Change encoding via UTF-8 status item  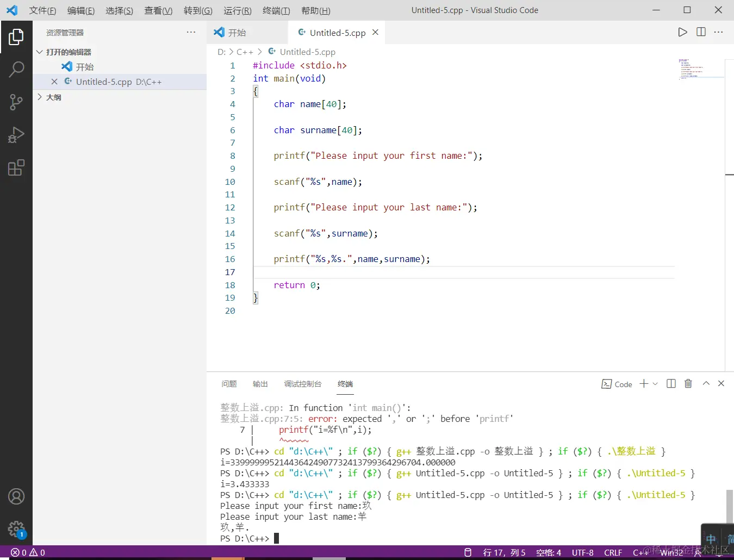tap(582, 552)
